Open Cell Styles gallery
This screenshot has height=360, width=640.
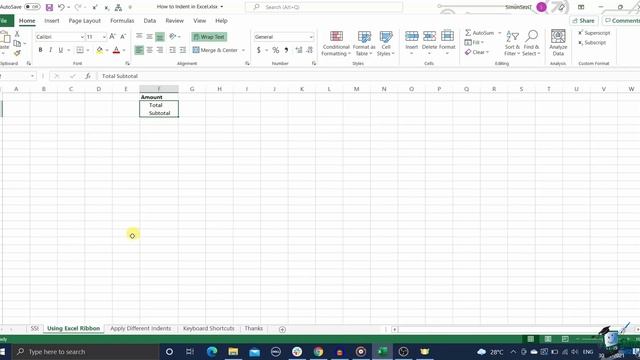386,43
